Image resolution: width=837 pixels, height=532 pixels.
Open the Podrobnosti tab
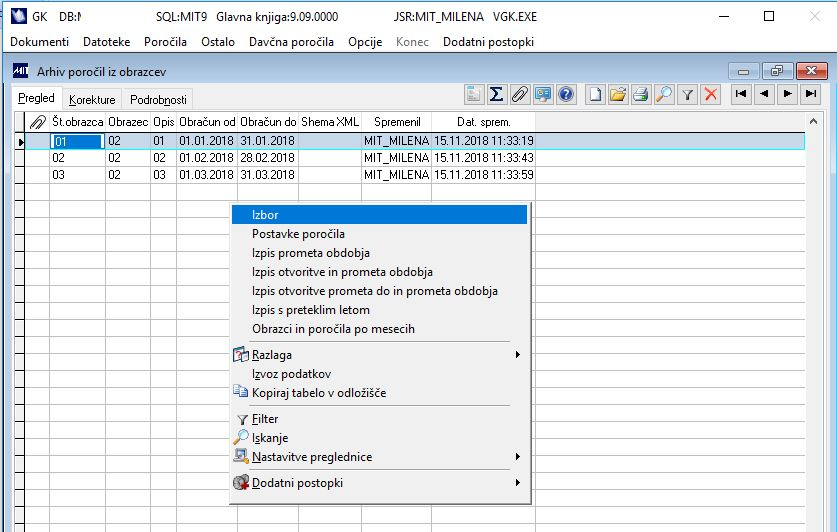158,100
